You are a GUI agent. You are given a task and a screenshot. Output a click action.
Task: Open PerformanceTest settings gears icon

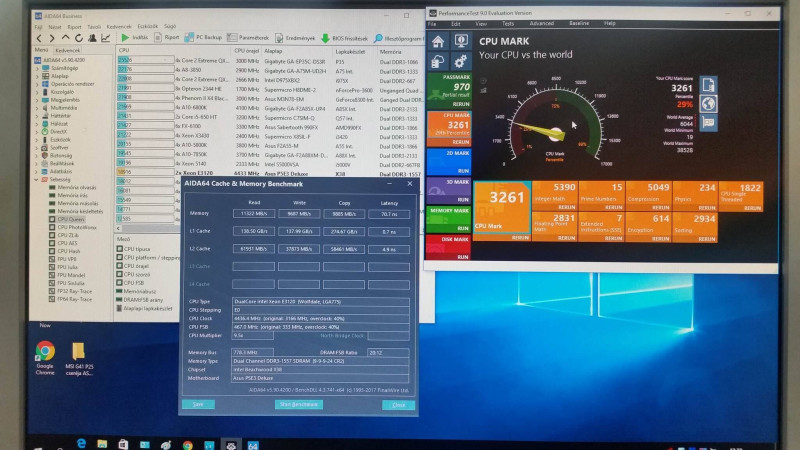click(x=461, y=62)
